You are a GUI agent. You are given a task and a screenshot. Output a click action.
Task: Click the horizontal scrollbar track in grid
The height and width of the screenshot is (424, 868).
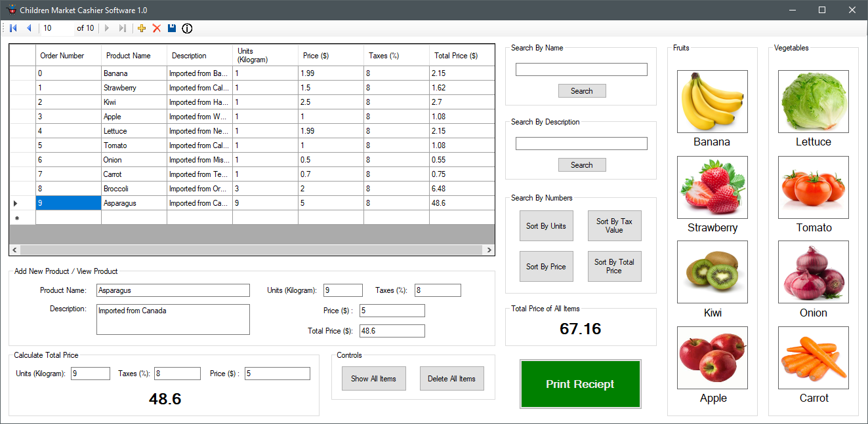point(252,250)
